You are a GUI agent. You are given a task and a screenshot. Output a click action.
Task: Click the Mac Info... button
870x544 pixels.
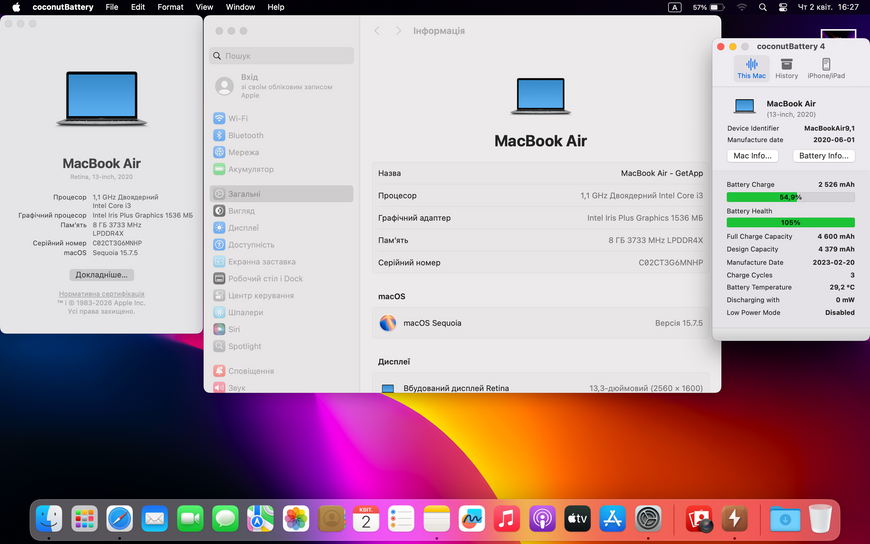[x=752, y=156]
